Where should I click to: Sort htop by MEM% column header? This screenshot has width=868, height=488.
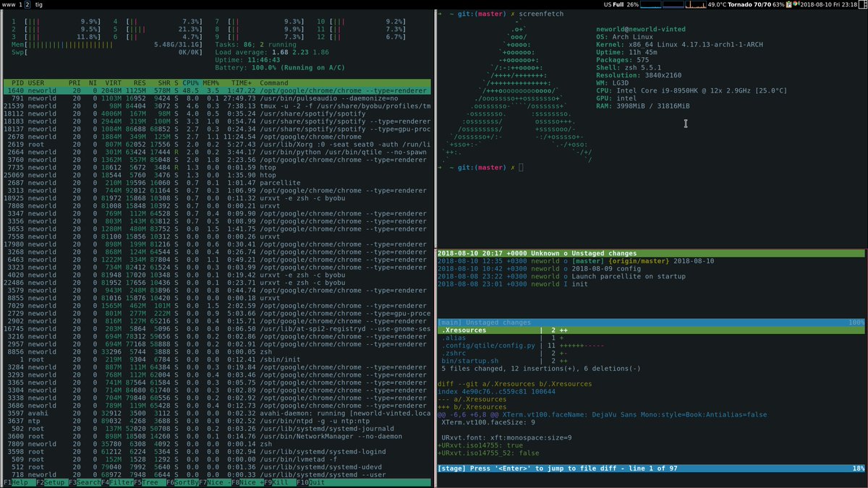tap(211, 83)
